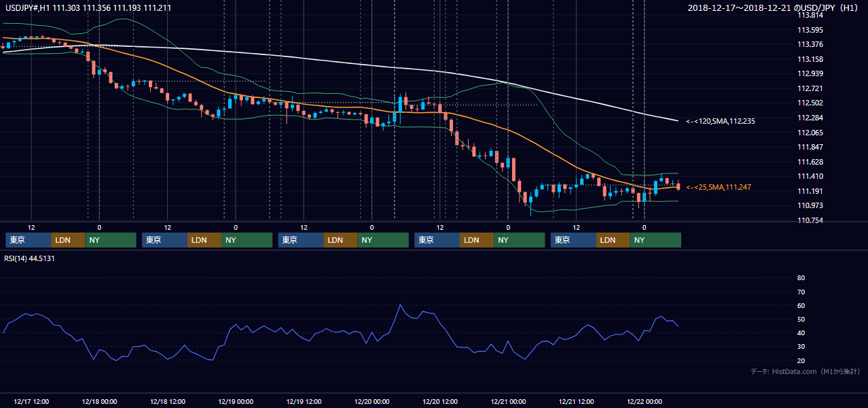Click RSI scale level 60
868x408 pixels.
(801, 305)
